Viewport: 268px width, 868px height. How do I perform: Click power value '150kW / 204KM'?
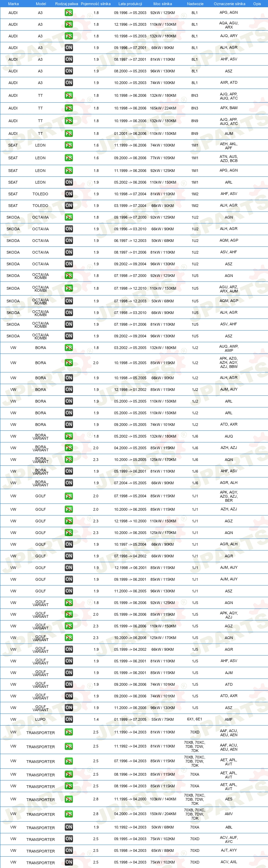[x=163, y=814]
